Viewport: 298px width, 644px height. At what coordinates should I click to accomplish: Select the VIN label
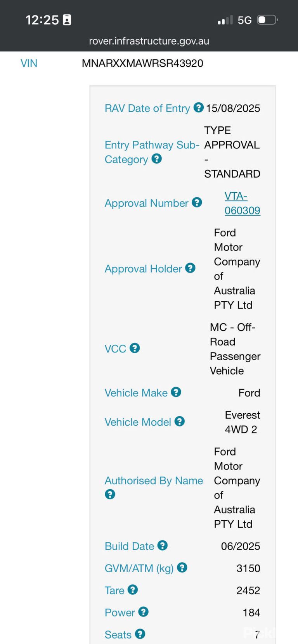click(x=29, y=63)
